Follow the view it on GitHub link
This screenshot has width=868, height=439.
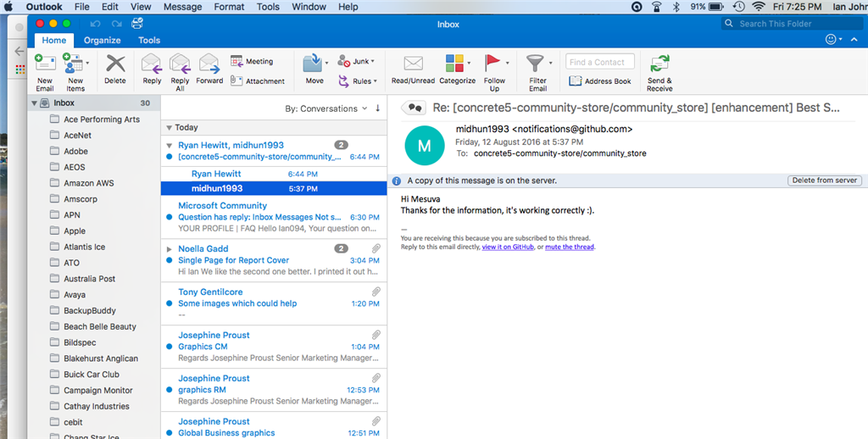tap(508, 247)
